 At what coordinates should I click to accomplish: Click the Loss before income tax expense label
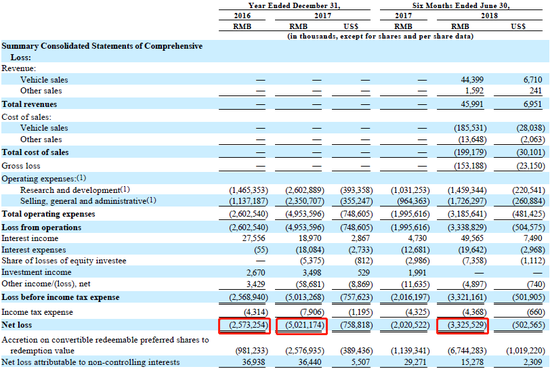60,297
